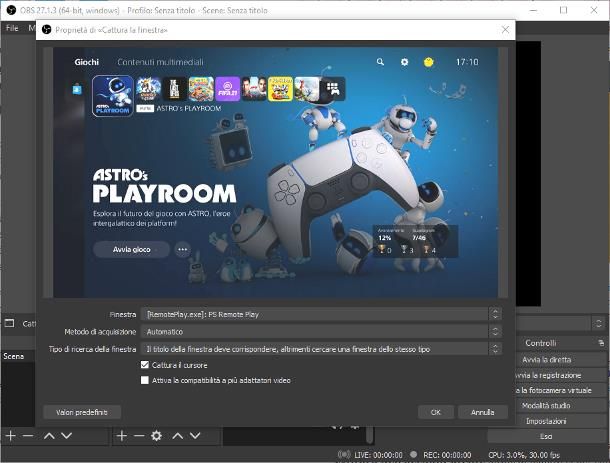The image size is (610, 463).
Task: Select the Cuphead yellow game tile
Action: tap(280, 89)
